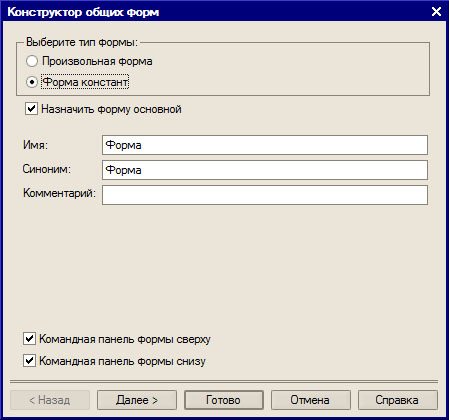
Task: Click the Выберите тип формы group caption
Action: pyautogui.click(x=82, y=42)
